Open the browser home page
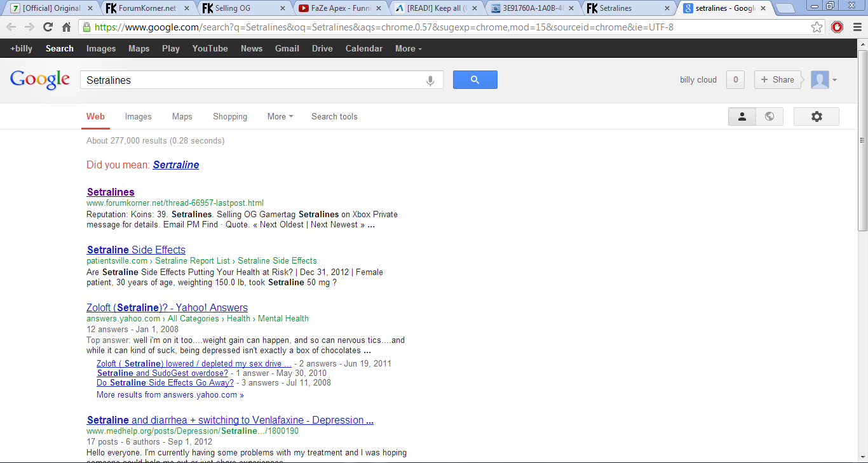This screenshot has height=463, width=868. pyautogui.click(x=66, y=27)
